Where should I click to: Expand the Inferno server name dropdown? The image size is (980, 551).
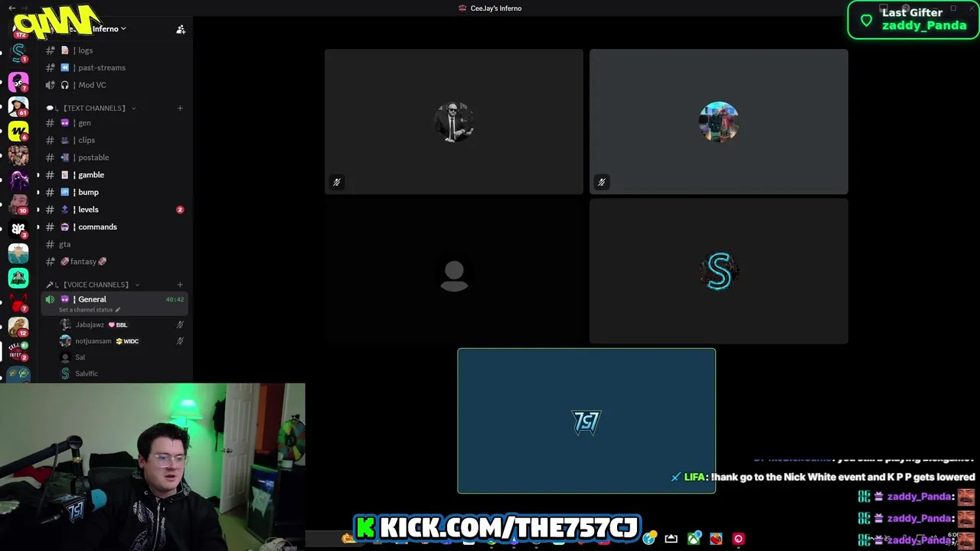[123, 29]
